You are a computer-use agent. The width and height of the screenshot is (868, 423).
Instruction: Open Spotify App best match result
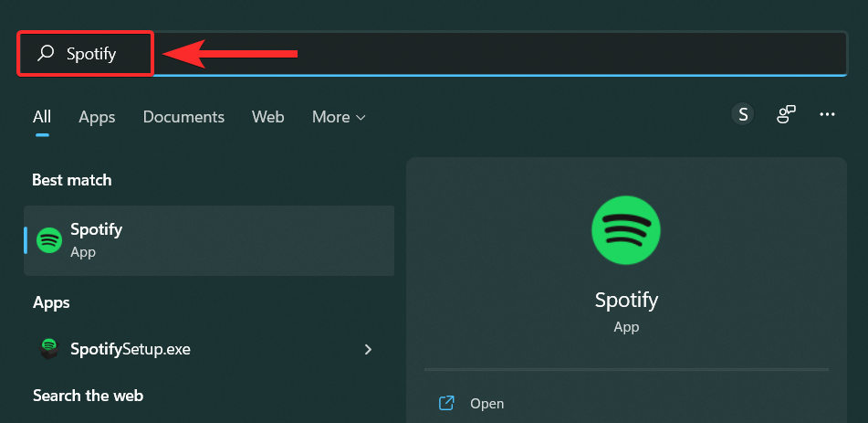pyautogui.click(x=209, y=240)
